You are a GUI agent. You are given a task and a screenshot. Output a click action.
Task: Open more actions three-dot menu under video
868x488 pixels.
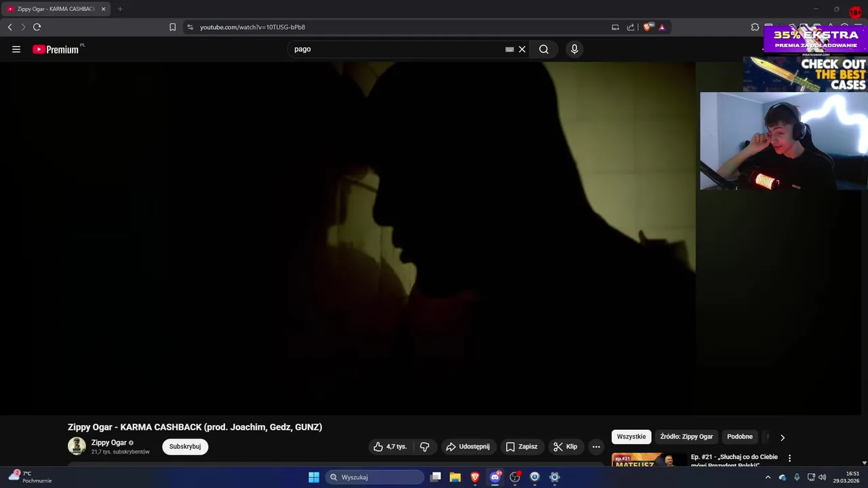pos(596,447)
